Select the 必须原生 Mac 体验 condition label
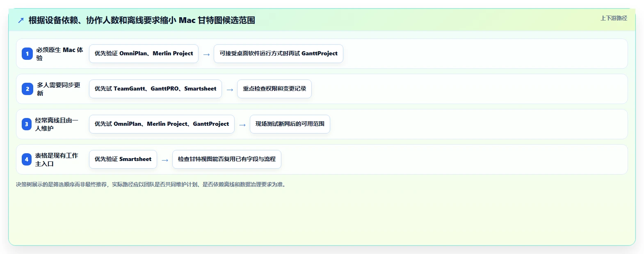This screenshot has width=644, height=254. (x=59, y=54)
